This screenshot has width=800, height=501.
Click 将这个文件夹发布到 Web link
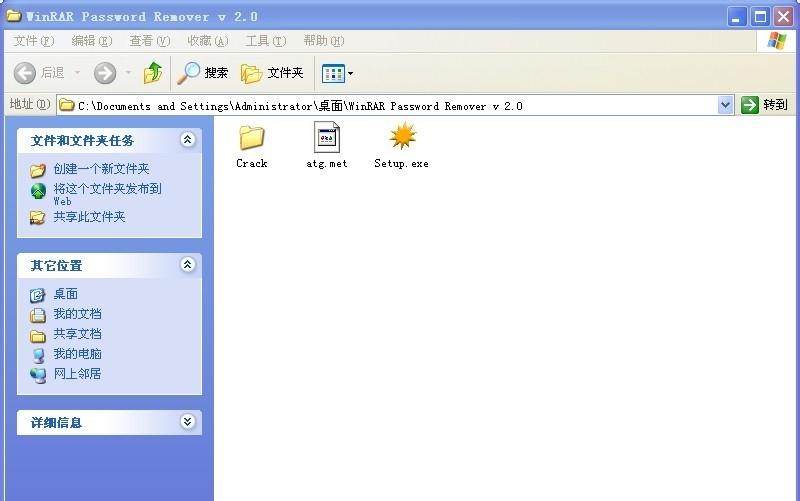108,194
